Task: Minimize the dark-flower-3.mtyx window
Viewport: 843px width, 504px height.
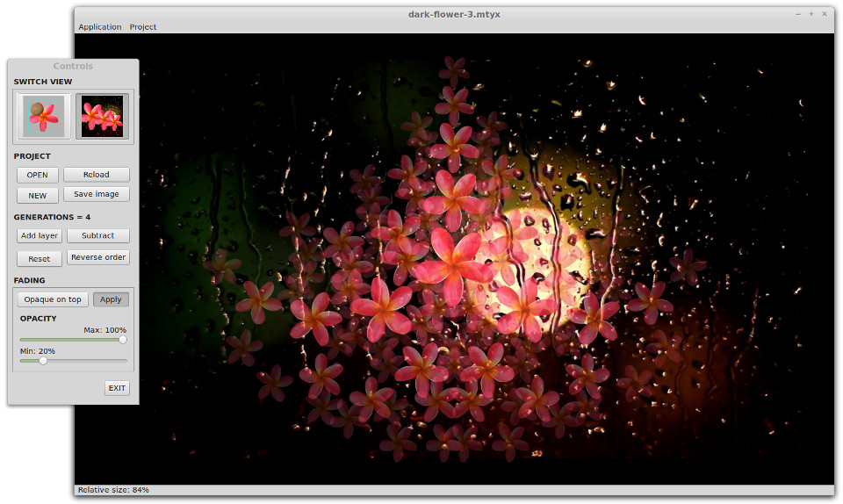Action: (x=798, y=15)
